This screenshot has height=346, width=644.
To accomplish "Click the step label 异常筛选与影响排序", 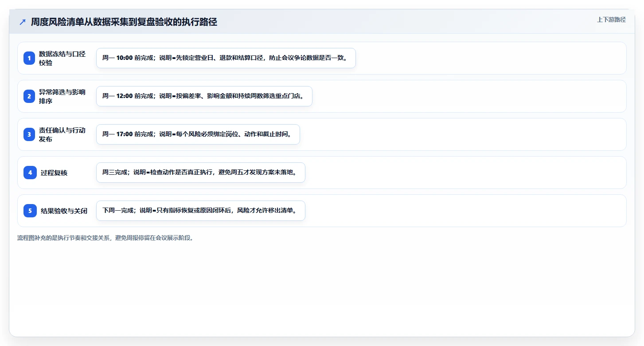I will pyautogui.click(x=62, y=96).
